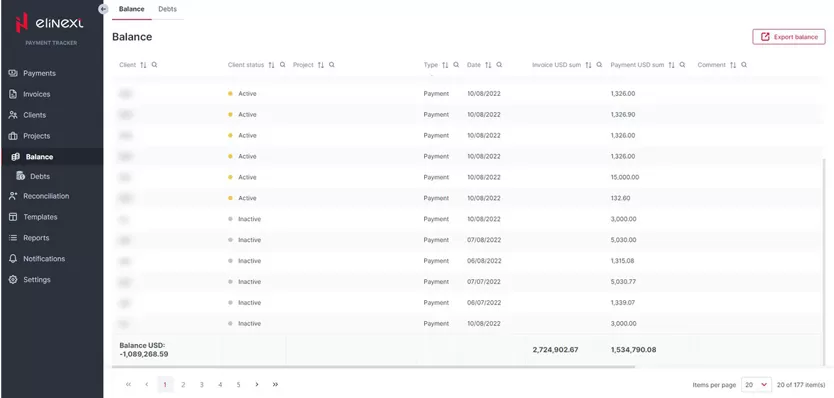The width and height of the screenshot is (834, 398).
Task: Sort by Client status
Action: click(271, 65)
